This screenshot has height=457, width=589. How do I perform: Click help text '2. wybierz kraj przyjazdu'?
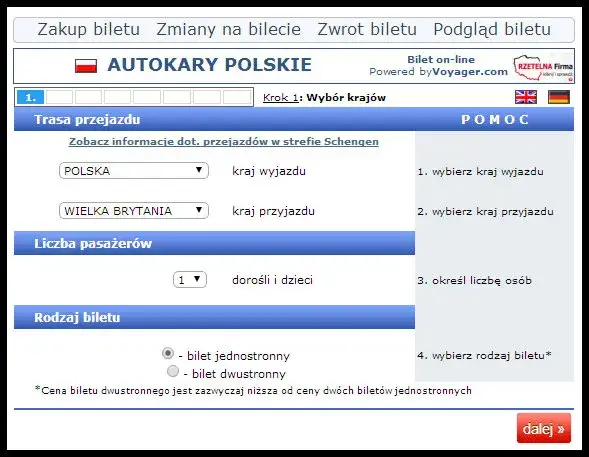(485, 211)
